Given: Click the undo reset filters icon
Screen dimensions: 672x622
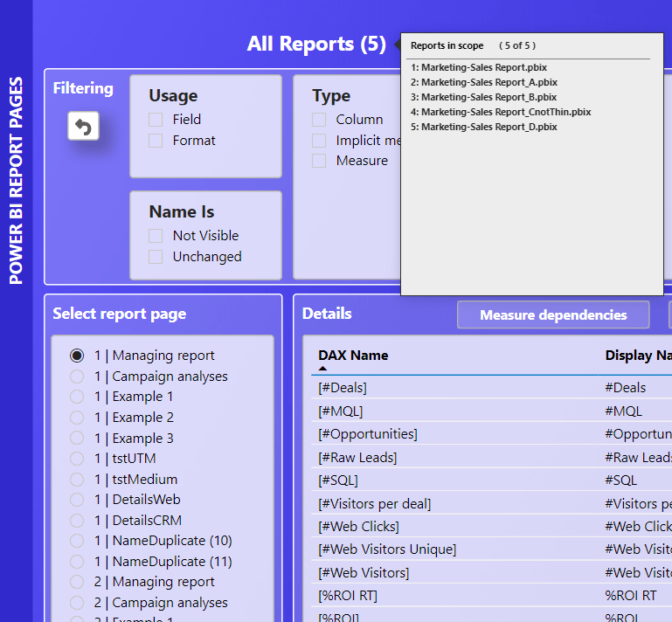Looking at the screenshot, I should point(83,127).
